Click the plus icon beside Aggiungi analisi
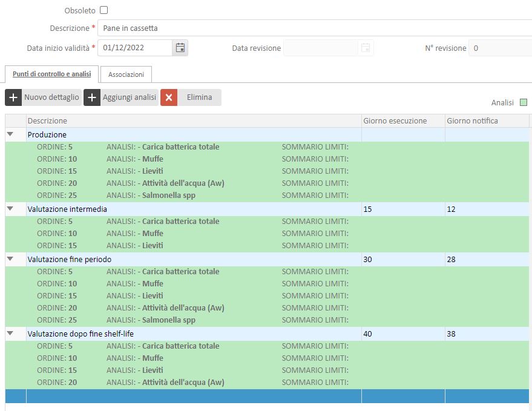This screenshot has width=532, height=411. click(92, 97)
